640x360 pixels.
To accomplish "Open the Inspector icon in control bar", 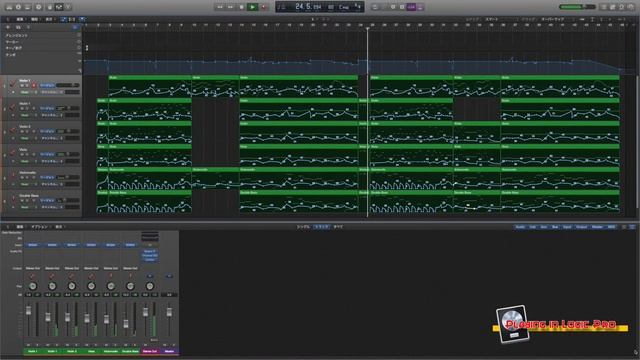I will (x=18, y=7).
